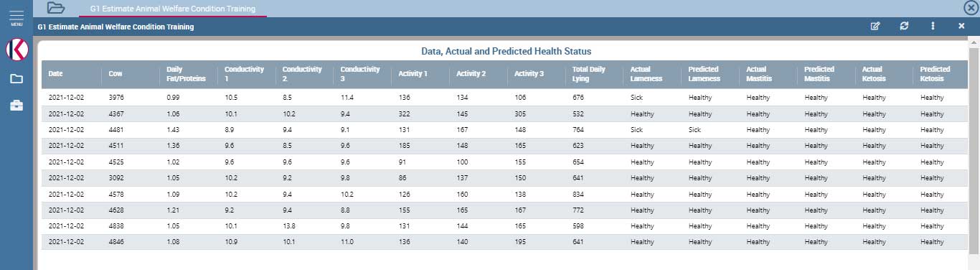Click the K logo in sidebar
Viewport: 980px width, 270px height.
(16, 50)
